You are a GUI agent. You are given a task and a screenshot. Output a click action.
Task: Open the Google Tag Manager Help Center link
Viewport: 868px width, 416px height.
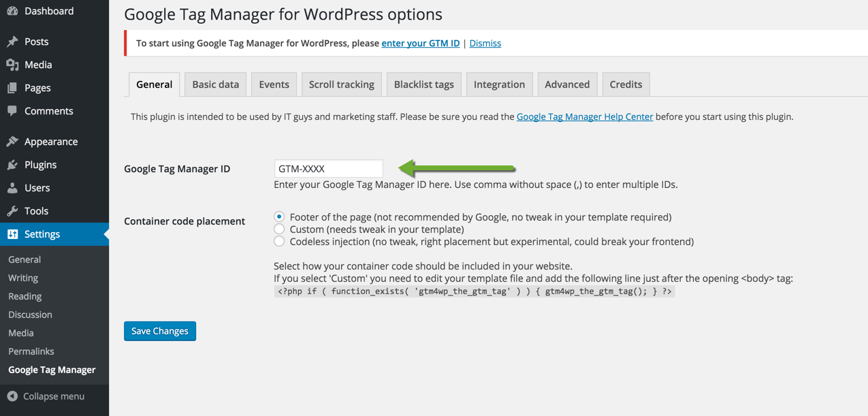pyautogui.click(x=584, y=116)
